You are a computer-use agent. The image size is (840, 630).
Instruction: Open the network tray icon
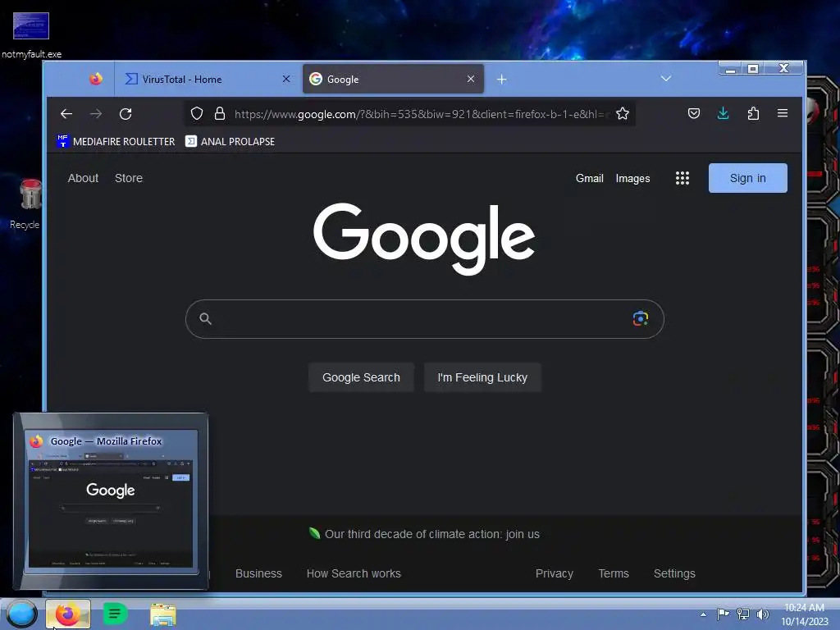743,614
